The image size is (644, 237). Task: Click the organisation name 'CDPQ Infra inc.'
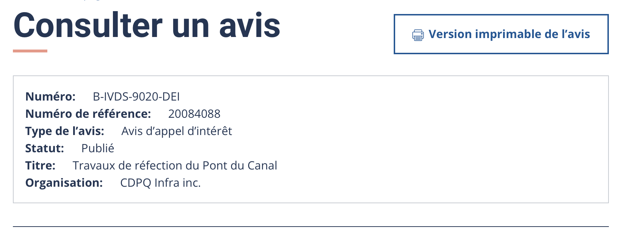[x=160, y=183]
